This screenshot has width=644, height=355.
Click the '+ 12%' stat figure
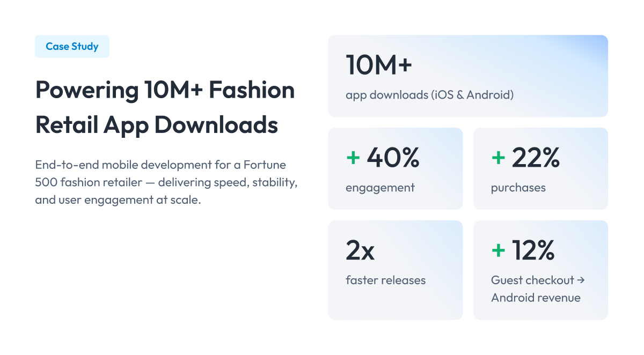pos(523,250)
